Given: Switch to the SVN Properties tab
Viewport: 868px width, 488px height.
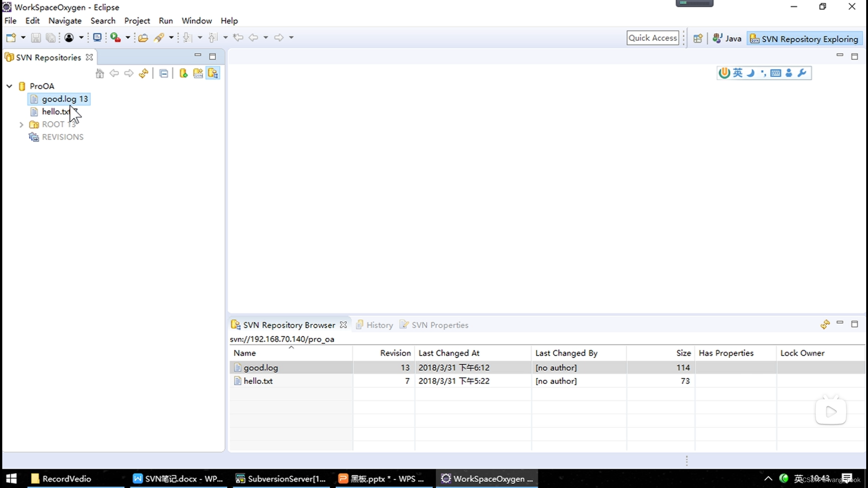Looking at the screenshot, I should 434,325.
